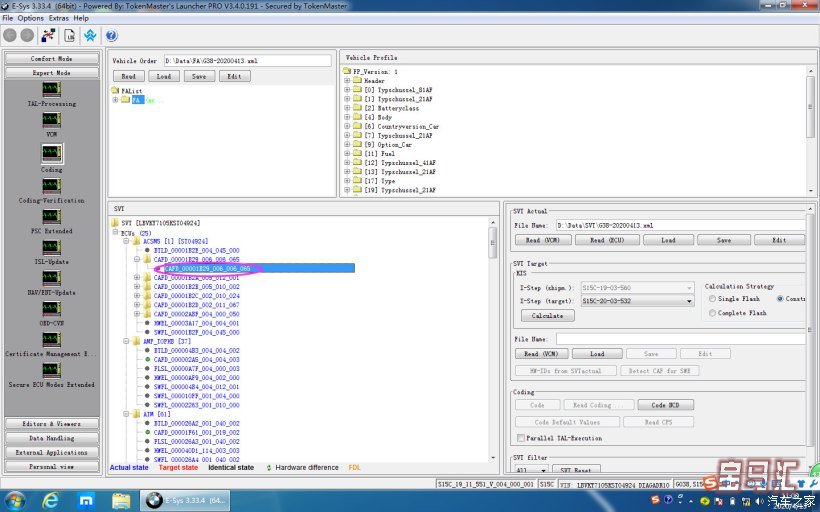Select the Constructive calculation strategy radio
The height and width of the screenshot is (512, 820).
pos(780,299)
